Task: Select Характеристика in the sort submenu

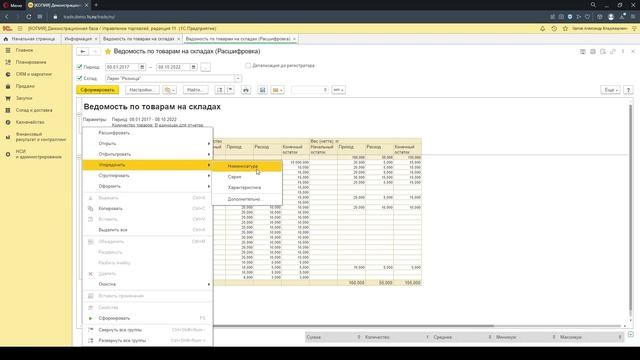Action: point(247,187)
